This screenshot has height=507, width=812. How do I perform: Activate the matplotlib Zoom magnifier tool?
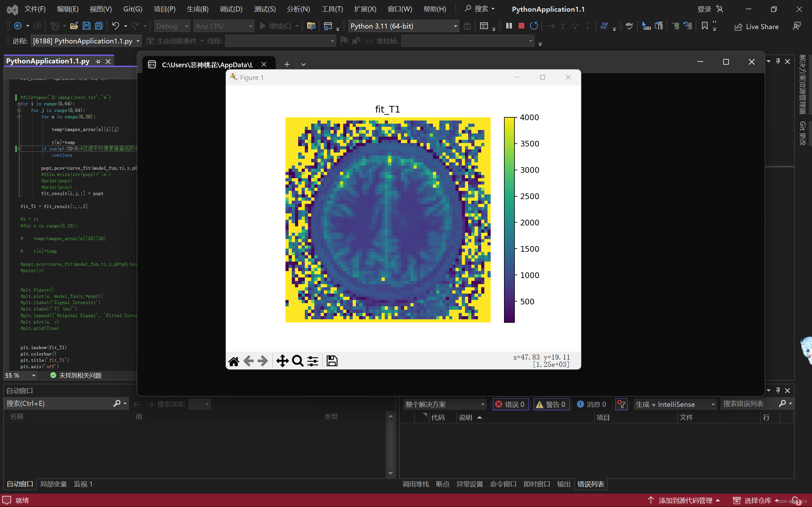[298, 361]
